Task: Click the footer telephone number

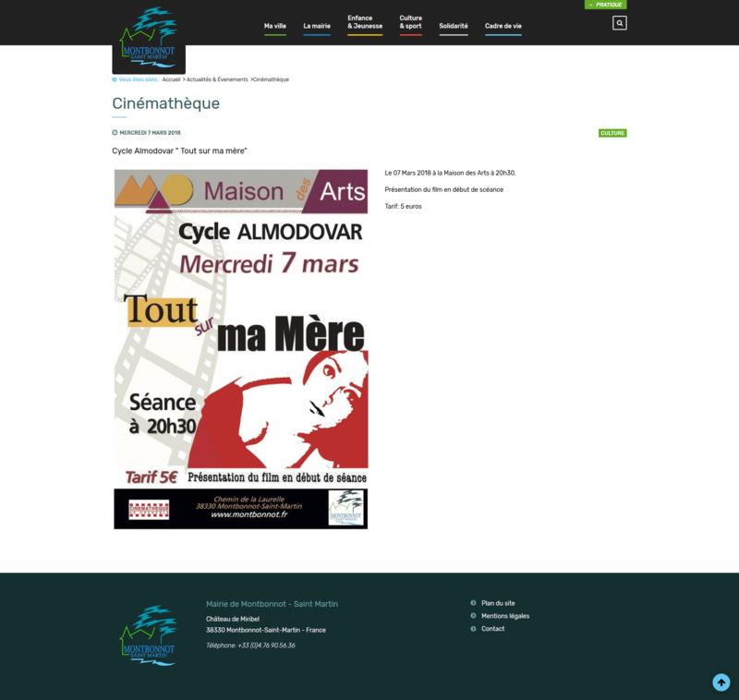Action: click(x=250, y=646)
